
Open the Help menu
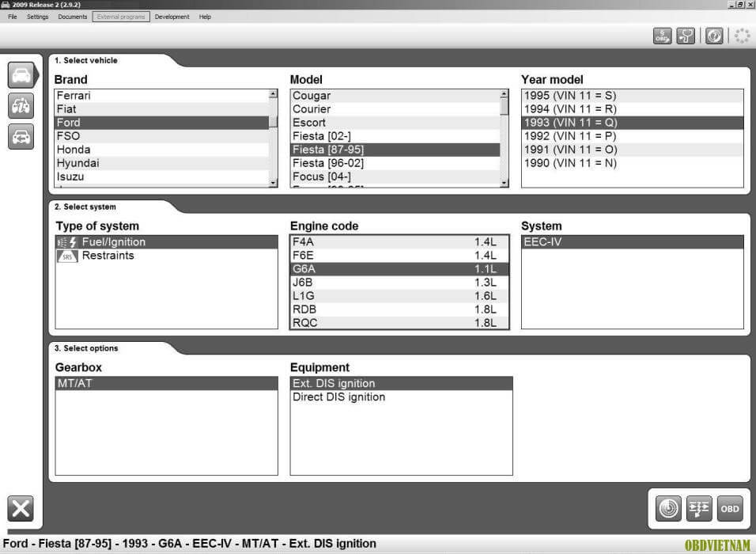click(x=205, y=17)
